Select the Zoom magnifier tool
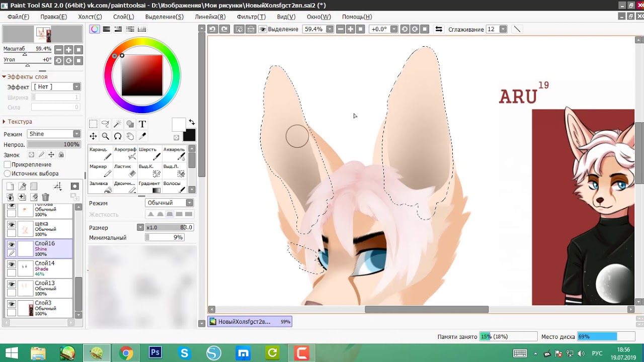The image size is (644, 362). point(105,136)
